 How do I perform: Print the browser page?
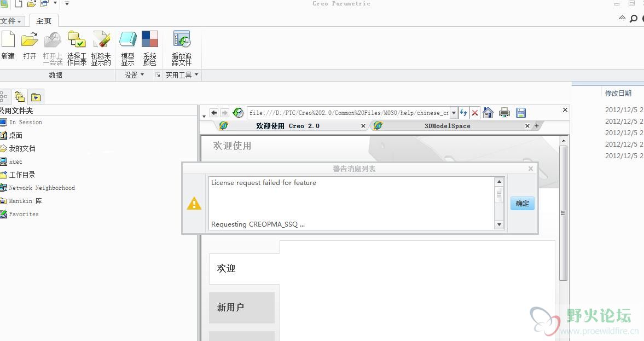[x=504, y=113]
